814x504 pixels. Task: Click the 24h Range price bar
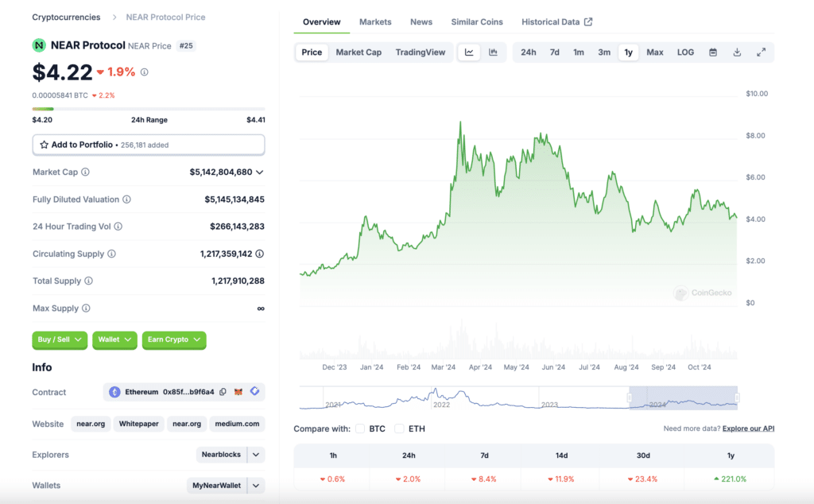149,108
